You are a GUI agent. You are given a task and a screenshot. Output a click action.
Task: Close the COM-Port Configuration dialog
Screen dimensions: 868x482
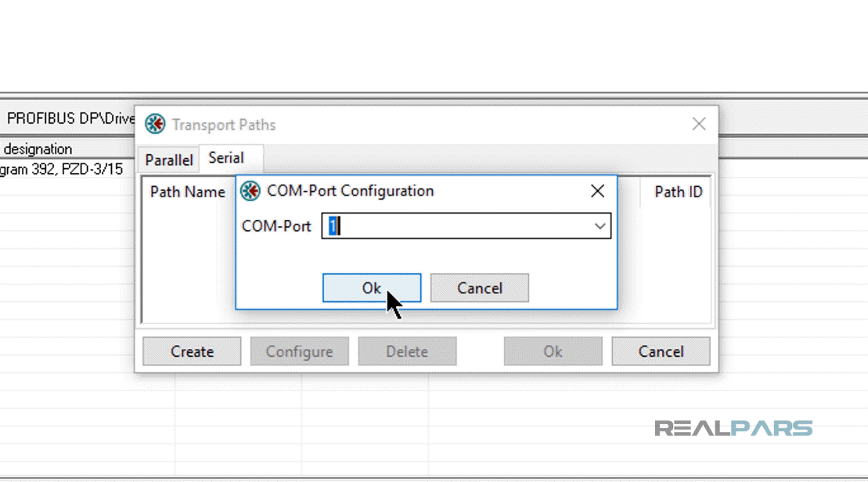click(597, 191)
